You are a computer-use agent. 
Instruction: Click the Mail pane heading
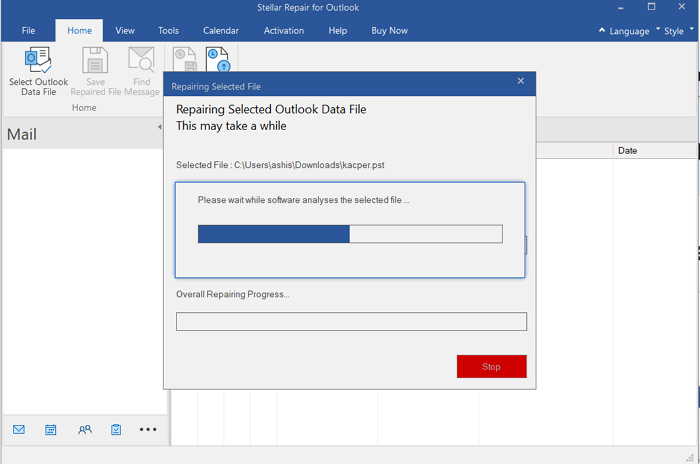point(22,134)
